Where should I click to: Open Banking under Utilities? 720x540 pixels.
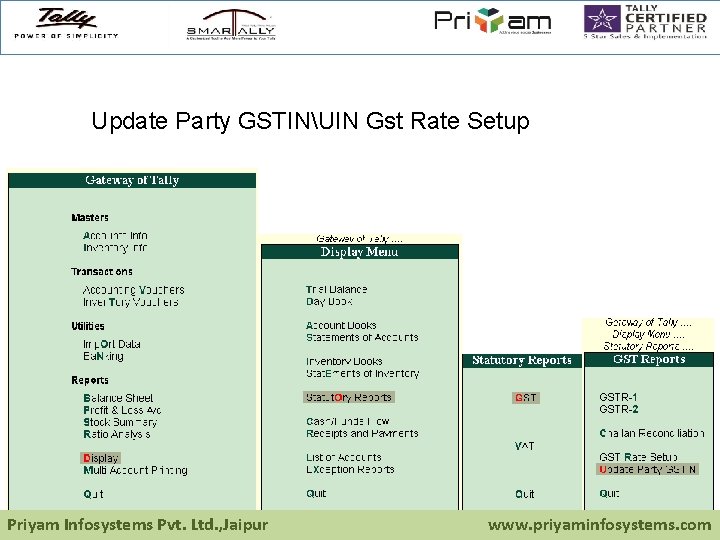point(103,356)
